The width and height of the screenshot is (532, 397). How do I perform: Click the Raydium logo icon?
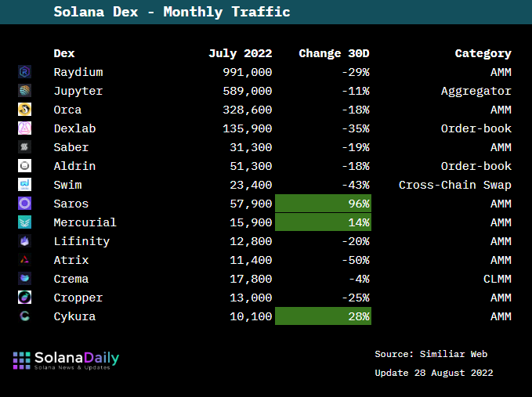pos(24,72)
